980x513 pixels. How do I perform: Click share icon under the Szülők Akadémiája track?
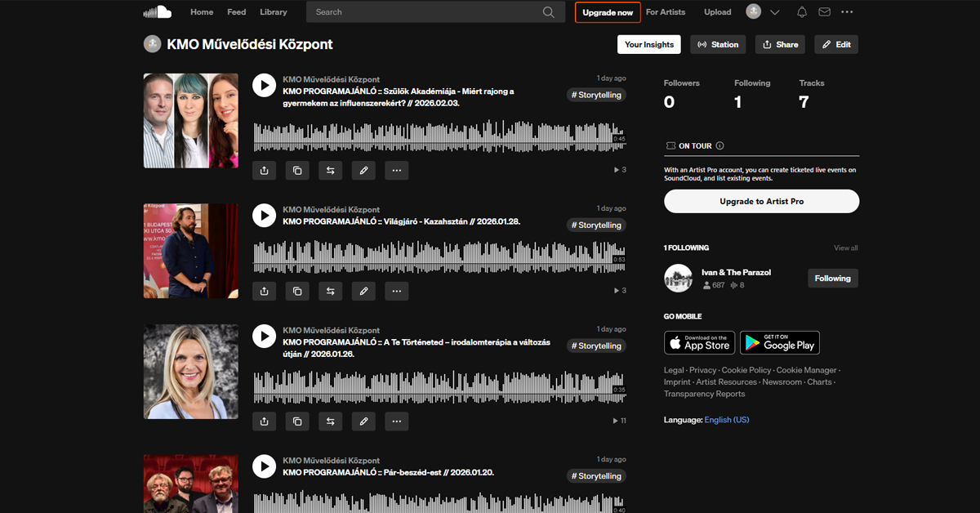coord(265,171)
